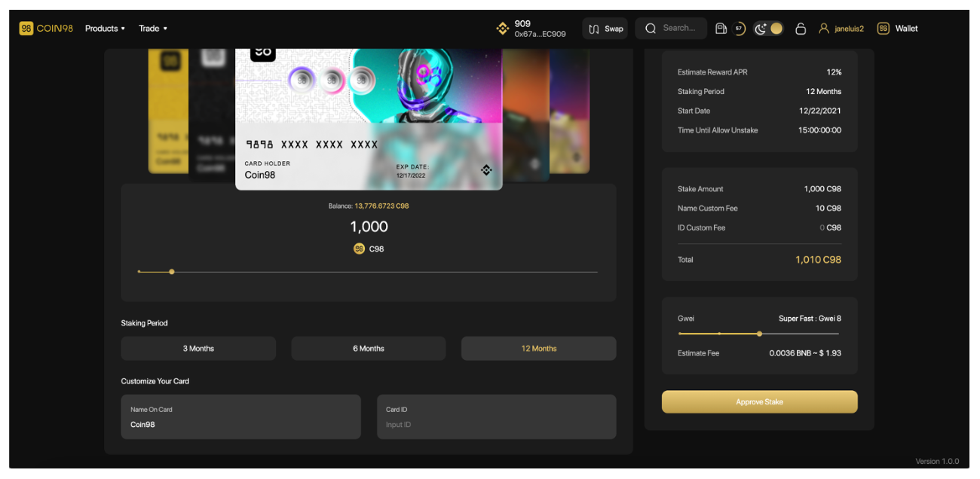Click the unlock padlock icon
The height and width of the screenshot is (479, 980).
coord(801,29)
